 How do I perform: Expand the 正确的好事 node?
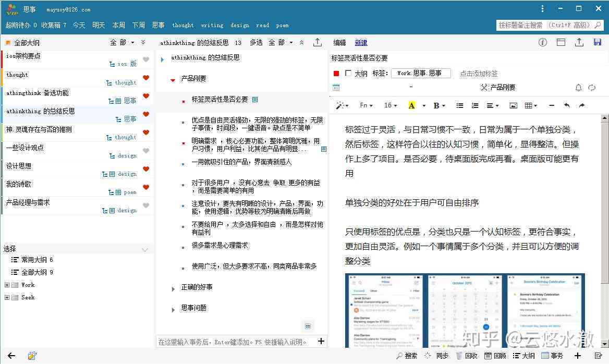click(x=173, y=288)
